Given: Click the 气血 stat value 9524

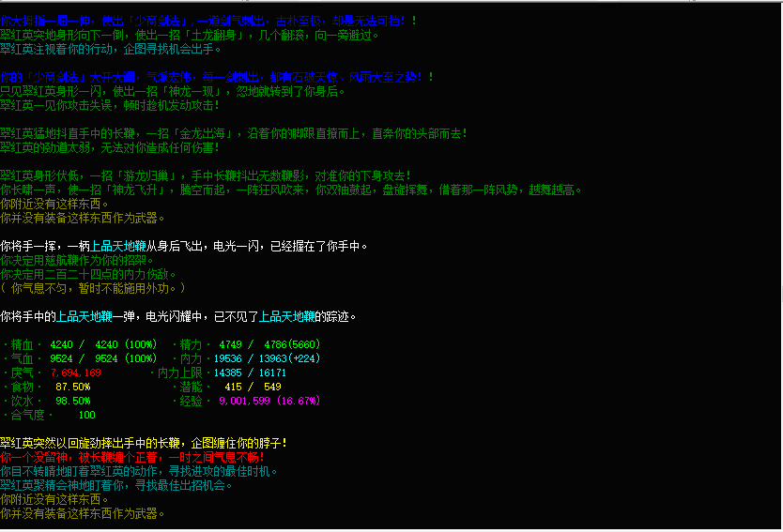Looking at the screenshot, I should [x=61, y=358].
